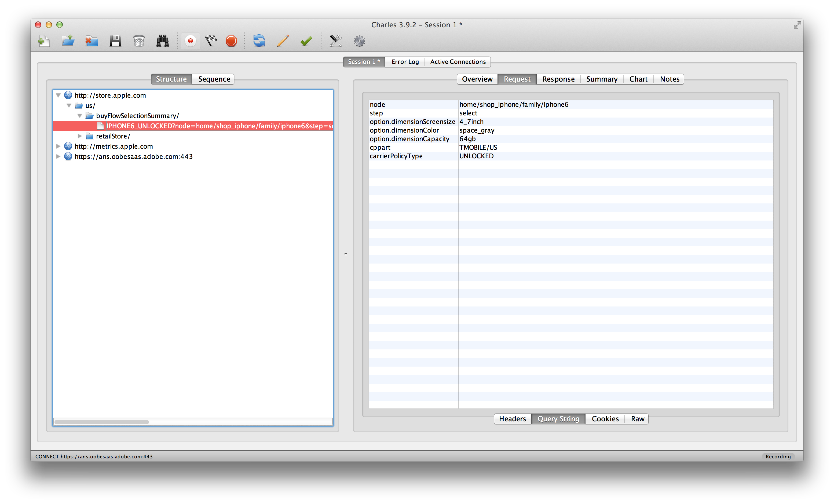Image resolution: width=834 pixels, height=504 pixels.
Task: Click the document icon of the IPHONE6_UNLOCKED request
Action: [x=101, y=126]
